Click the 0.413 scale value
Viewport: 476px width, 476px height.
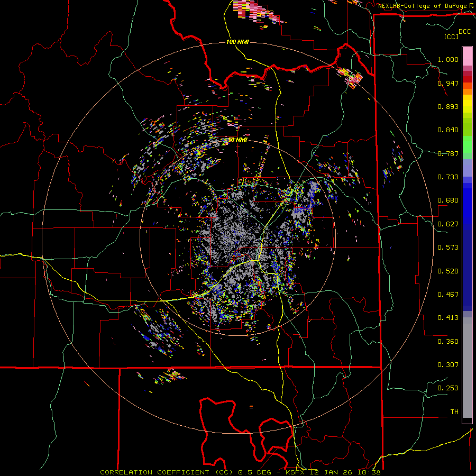click(448, 318)
